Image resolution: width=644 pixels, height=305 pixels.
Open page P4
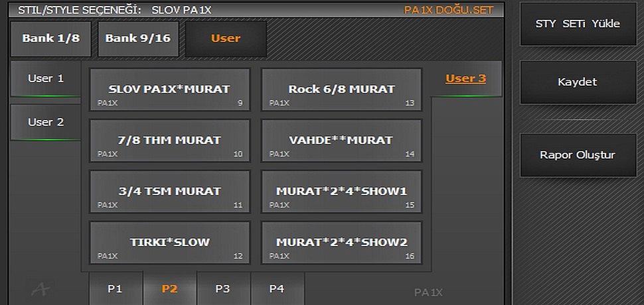277,289
